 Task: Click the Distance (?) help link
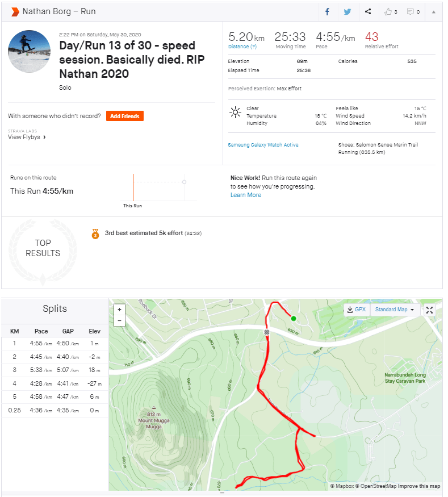242,47
